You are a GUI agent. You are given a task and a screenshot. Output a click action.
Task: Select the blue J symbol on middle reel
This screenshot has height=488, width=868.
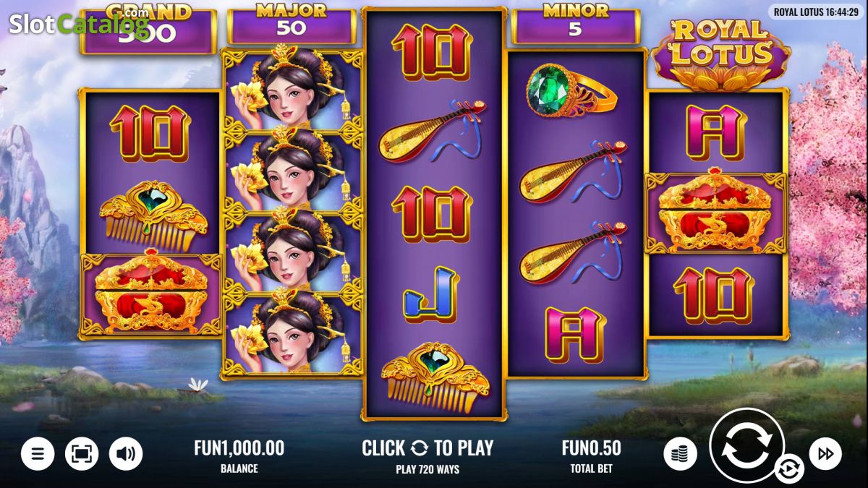(431, 294)
